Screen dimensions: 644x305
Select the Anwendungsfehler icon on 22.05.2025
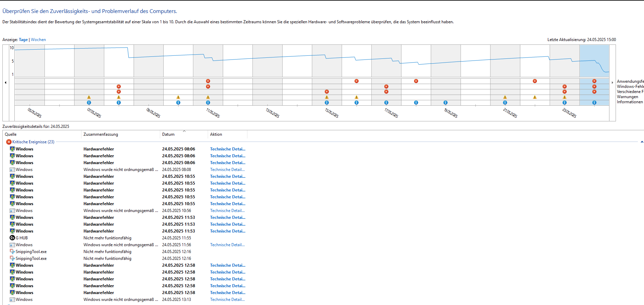pos(535,81)
